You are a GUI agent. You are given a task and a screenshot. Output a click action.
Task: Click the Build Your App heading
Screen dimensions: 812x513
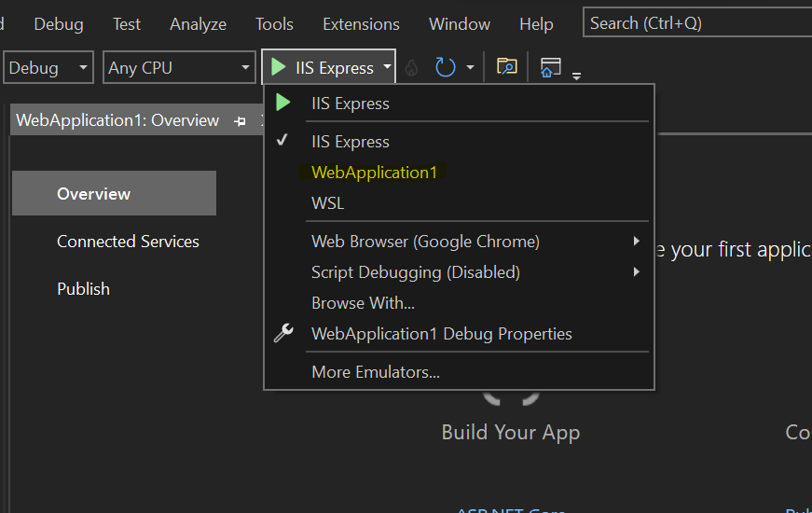[x=511, y=433]
